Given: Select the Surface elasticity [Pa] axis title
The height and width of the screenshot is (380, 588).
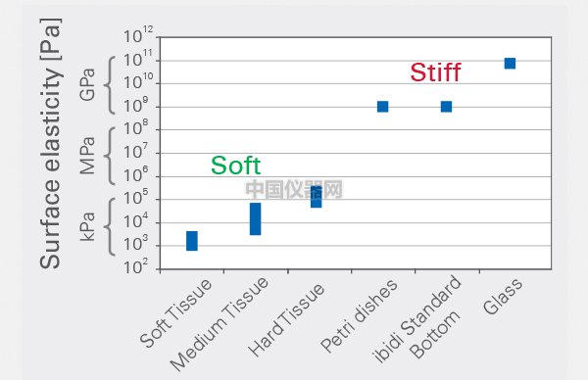Looking at the screenshot, I should coord(50,144).
